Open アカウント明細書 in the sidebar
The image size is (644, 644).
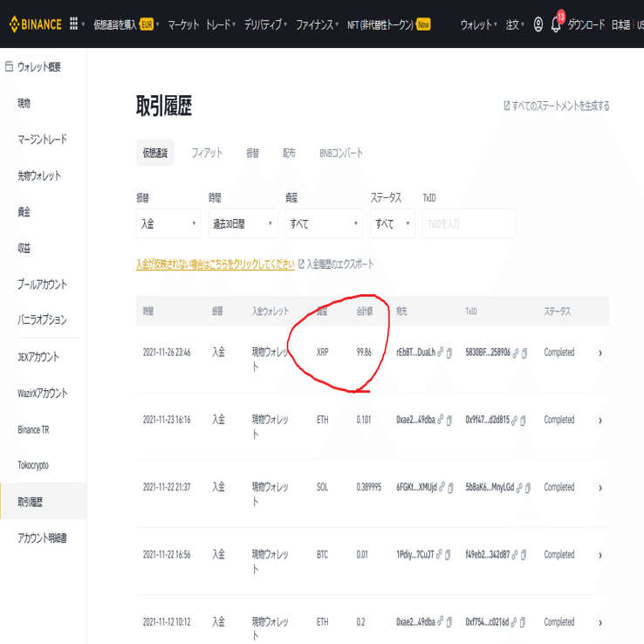(42, 538)
